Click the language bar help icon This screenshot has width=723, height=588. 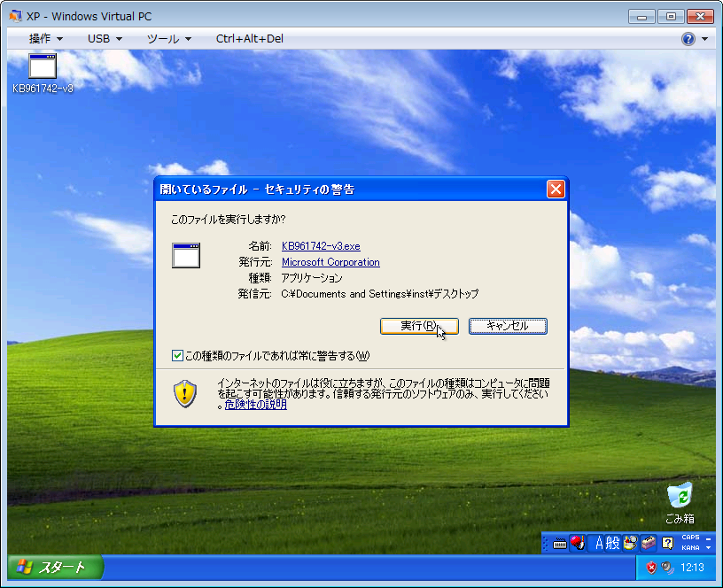(667, 543)
